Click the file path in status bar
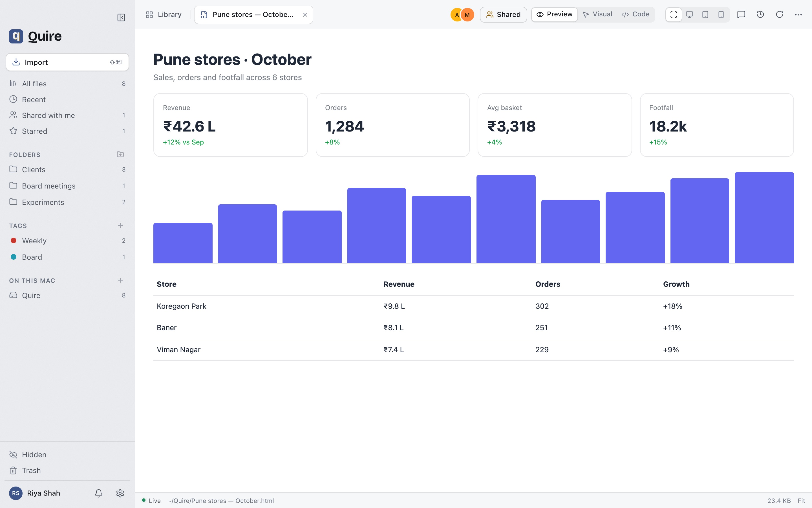812x508 pixels. (220, 501)
